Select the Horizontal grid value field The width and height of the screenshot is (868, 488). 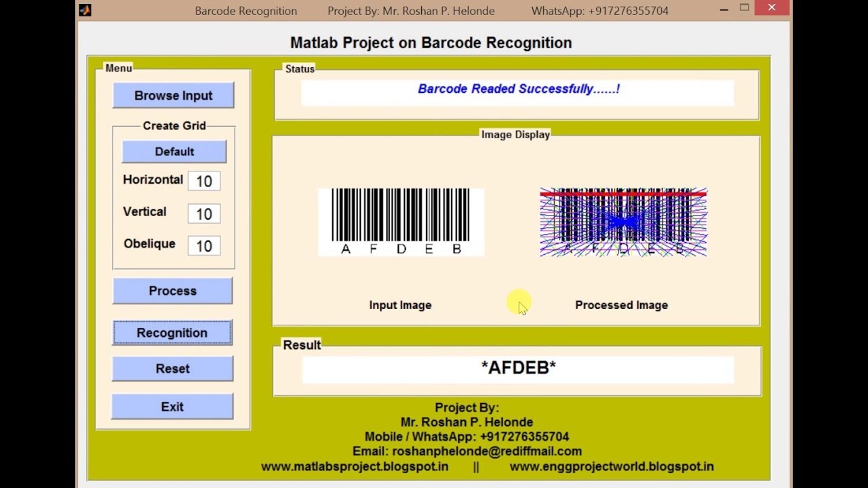(x=204, y=181)
